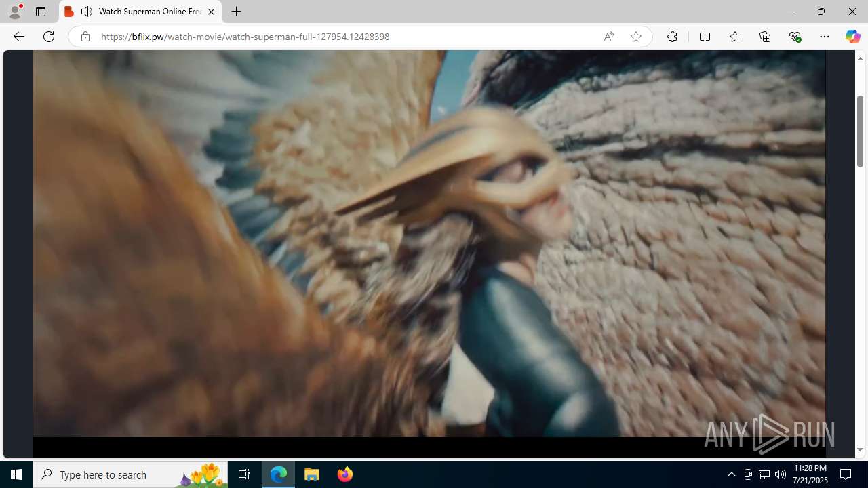Image resolution: width=868 pixels, height=488 pixels.
Task: Launch Firefox from the taskbar
Action: pyautogui.click(x=344, y=474)
